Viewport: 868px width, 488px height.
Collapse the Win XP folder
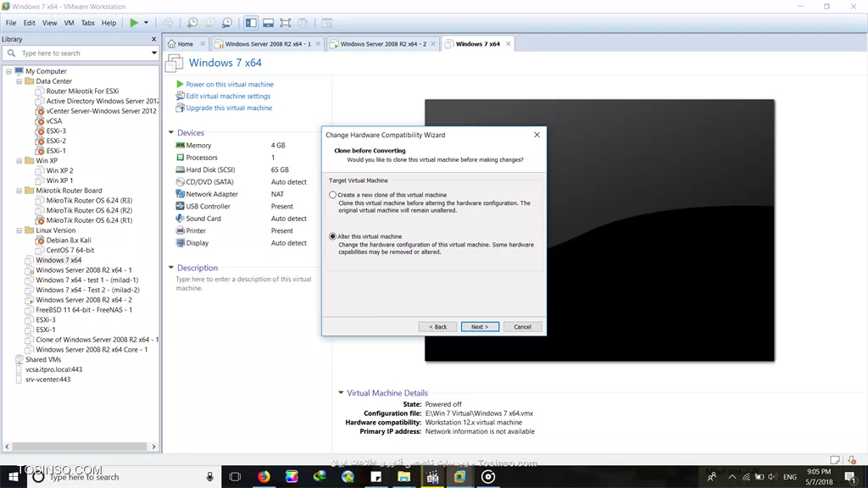[19, 161]
